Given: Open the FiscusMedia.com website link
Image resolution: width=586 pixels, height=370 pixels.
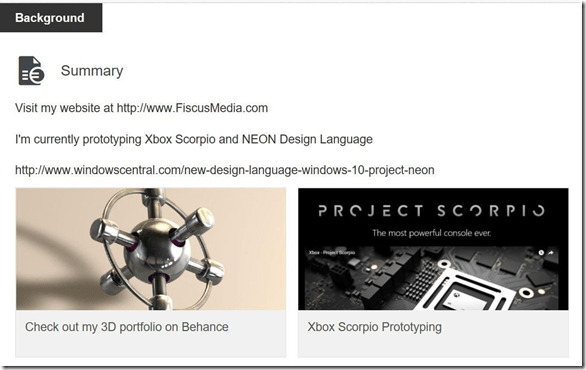Looking at the screenshot, I should pyautogui.click(x=192, y=108).
